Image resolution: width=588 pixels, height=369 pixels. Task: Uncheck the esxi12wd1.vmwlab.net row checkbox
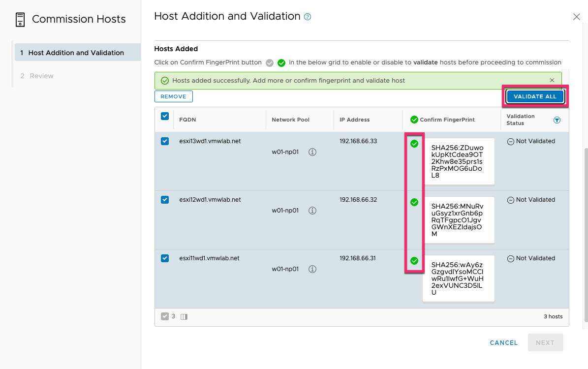[x=165, y=199]
